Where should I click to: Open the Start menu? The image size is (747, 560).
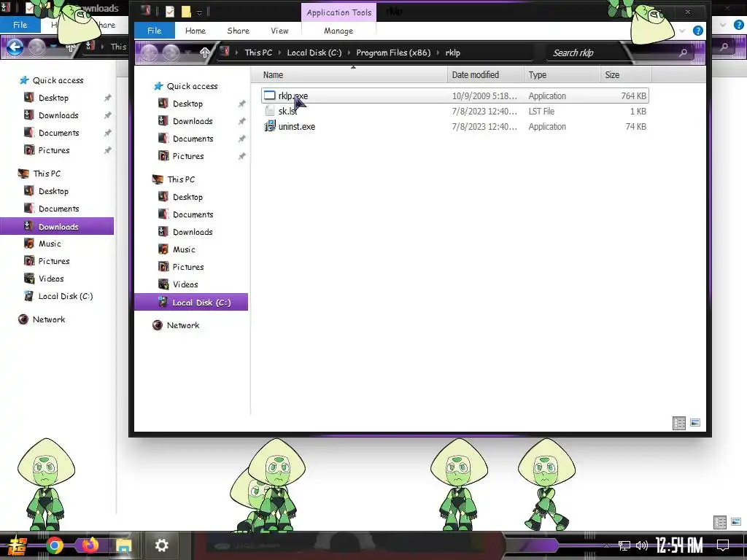[x=18, y=545]
